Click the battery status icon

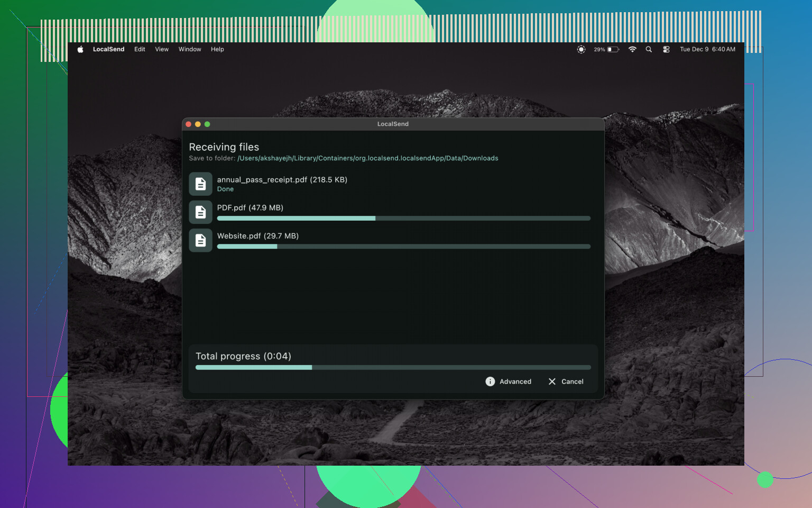pyautogui.click(x=613, y=49)
